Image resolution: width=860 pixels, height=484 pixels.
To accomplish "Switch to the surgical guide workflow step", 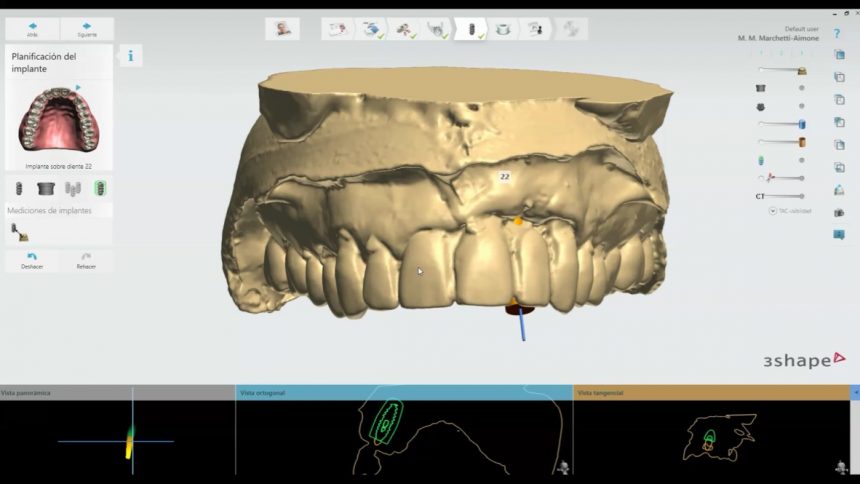I will click(503, 30).
